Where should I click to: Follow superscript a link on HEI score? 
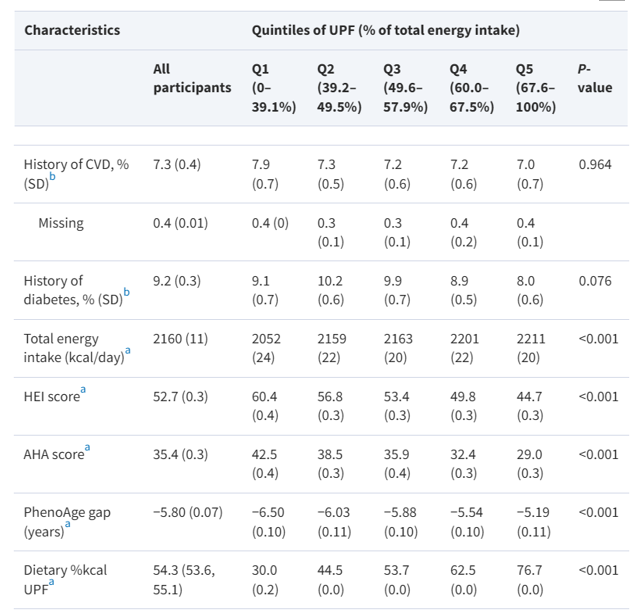tap(84, 391)
